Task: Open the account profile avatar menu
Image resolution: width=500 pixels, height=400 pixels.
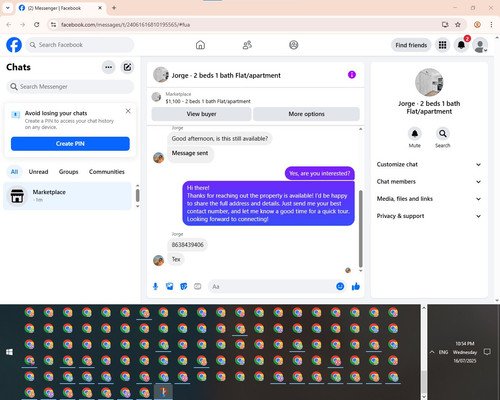Action: click(x=480, y=45)
